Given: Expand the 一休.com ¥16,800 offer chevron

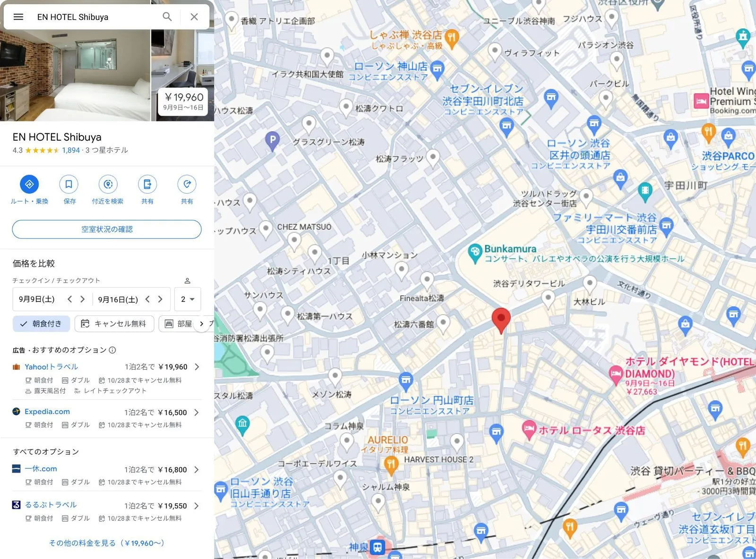Looking at the screenshot, I should point(197,470).
